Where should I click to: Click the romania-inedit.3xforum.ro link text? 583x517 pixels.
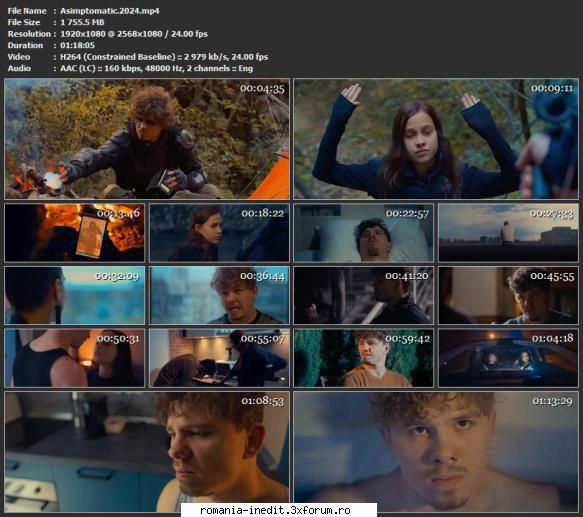275,510
